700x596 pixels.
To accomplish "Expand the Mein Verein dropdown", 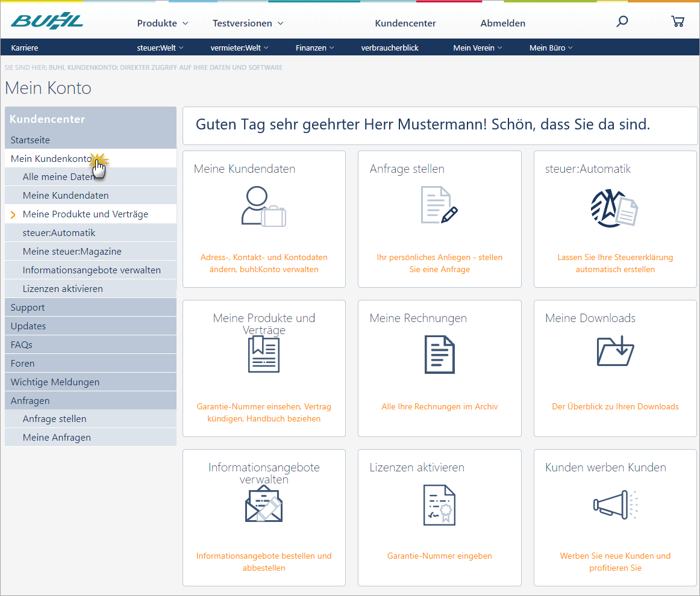I will [x=478, y=48].
